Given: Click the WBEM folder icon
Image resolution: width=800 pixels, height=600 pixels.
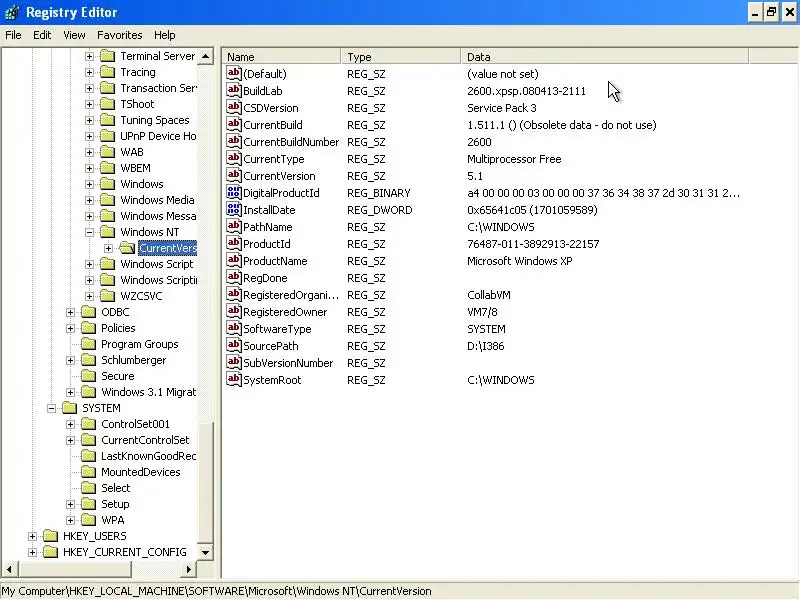Looking at the screenshot, I should pos(108,168).
